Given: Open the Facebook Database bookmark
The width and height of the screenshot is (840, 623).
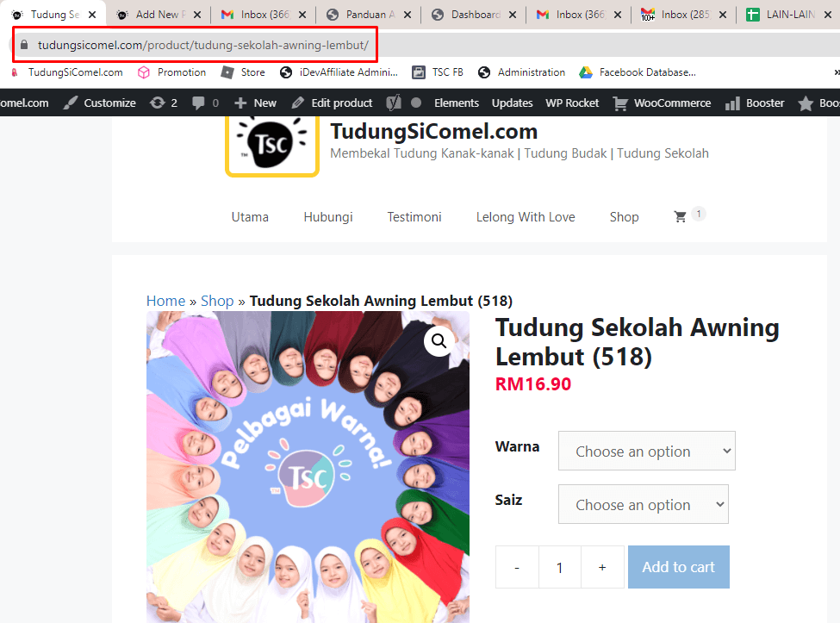Looking at the screenshot, I should pos(638,72).
